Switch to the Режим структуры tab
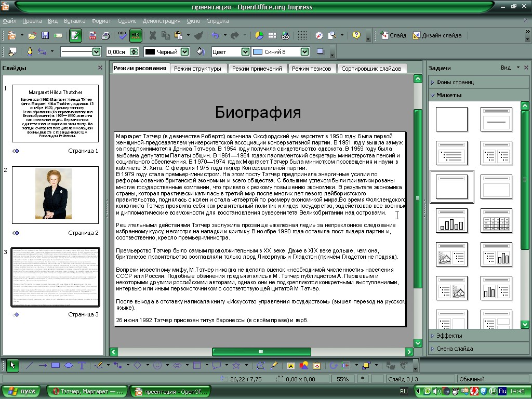This screenshot has height=399, width=532. click(x=197, y=69)
